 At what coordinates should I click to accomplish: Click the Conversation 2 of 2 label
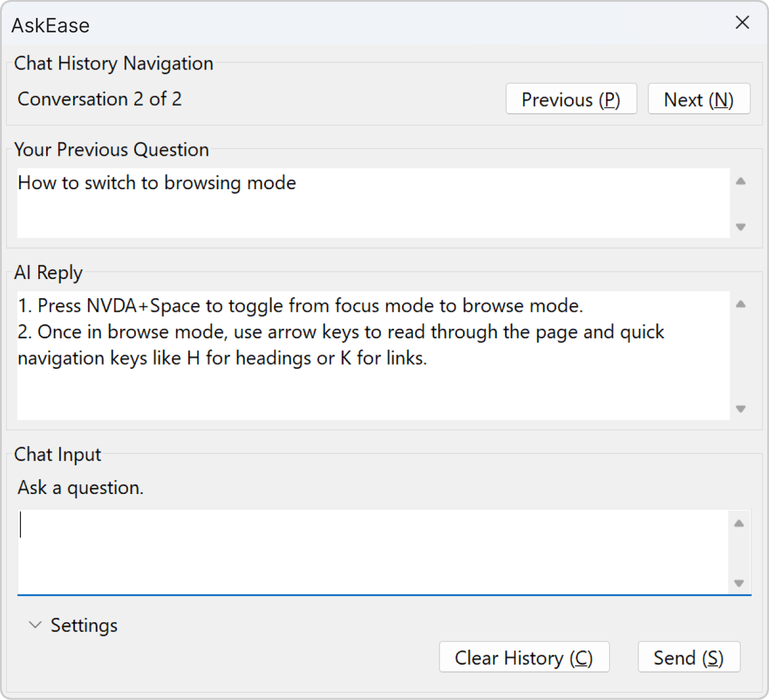(x=99, y=99)
